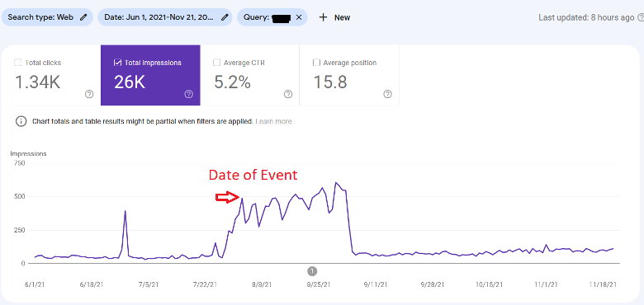Follow the Learn more link

(273, 122)
